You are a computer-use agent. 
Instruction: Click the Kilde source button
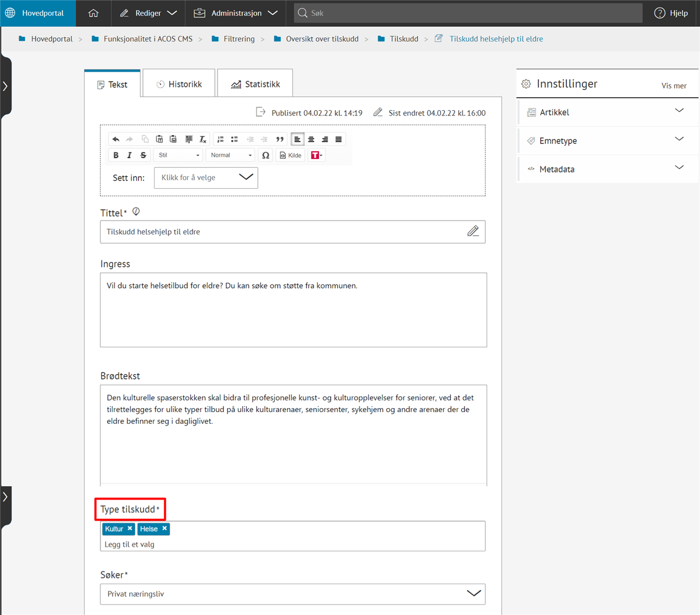[290, 155]
